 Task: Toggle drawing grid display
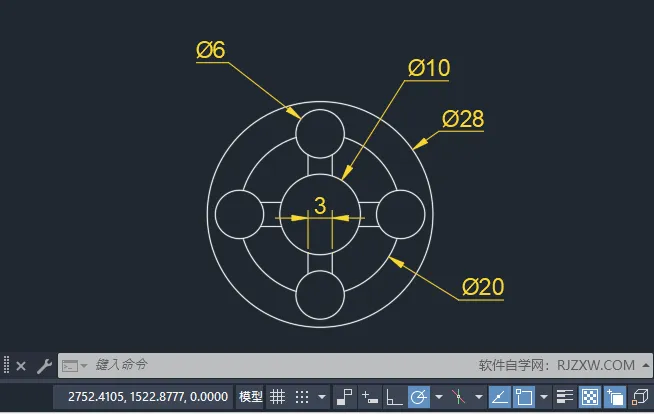[277, 397]
